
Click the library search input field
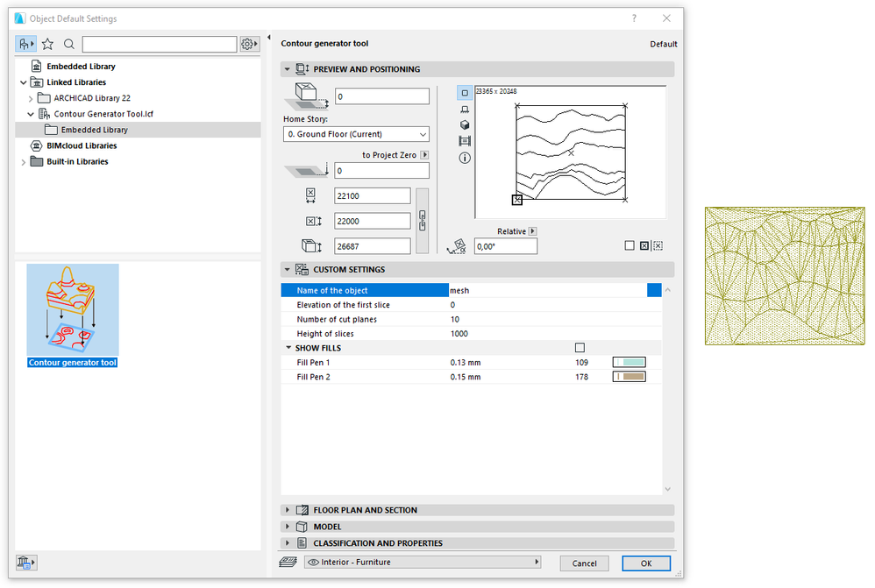160,44
